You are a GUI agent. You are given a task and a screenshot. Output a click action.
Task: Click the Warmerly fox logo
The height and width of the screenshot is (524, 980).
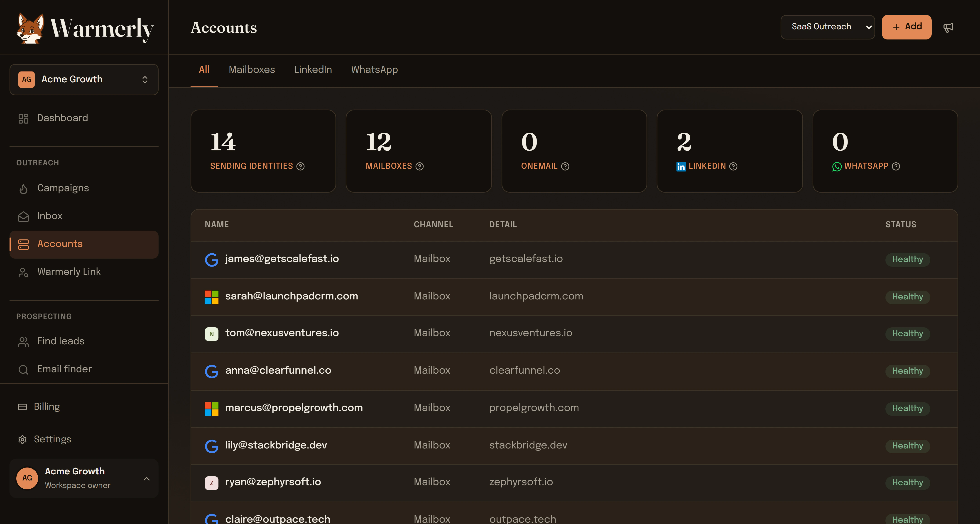tap(30, 29)
